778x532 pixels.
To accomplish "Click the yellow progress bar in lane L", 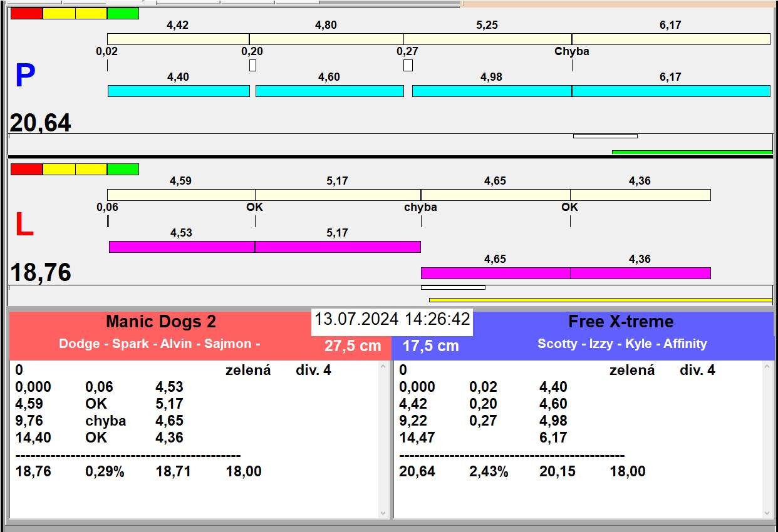I will coord(600,300).
